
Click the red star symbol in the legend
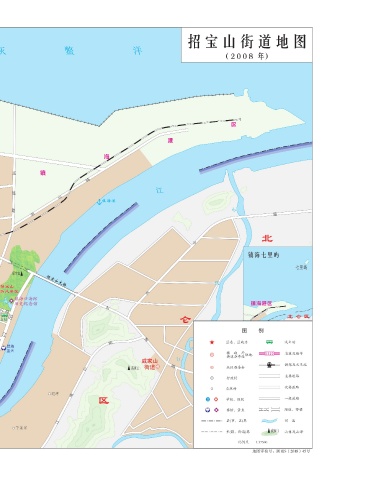(212, 342)
